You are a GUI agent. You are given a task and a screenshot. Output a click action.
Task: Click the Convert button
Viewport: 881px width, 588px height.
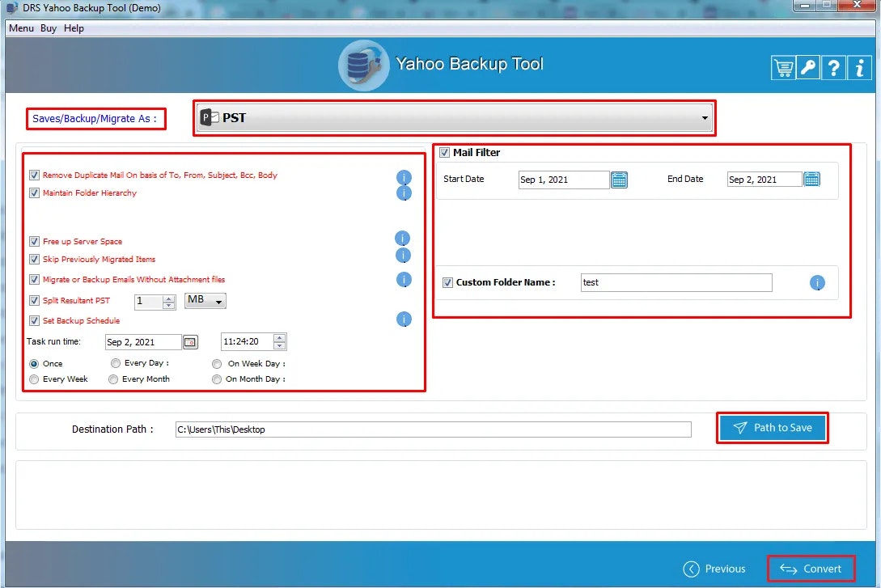tap(811, 569)
